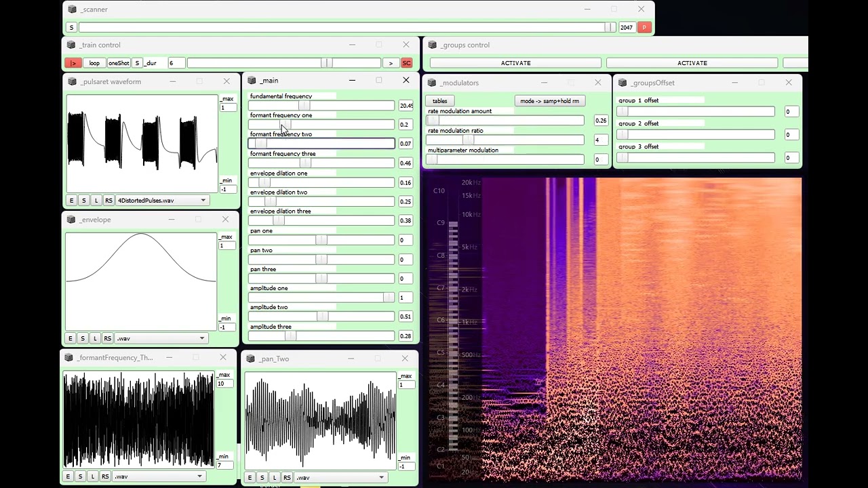Click the red SC button in train control
The height and width of the screenshot is (488, 868).
406,63
